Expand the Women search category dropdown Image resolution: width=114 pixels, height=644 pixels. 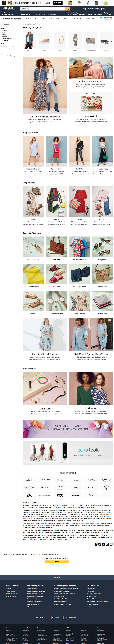(x=24, y=9)
